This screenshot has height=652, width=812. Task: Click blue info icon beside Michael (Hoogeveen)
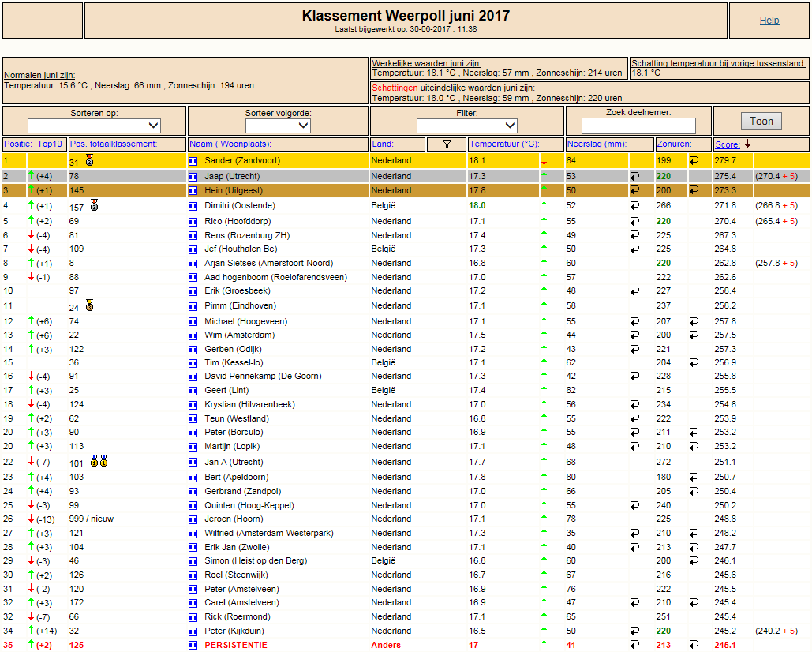click(x=193, y=321)
